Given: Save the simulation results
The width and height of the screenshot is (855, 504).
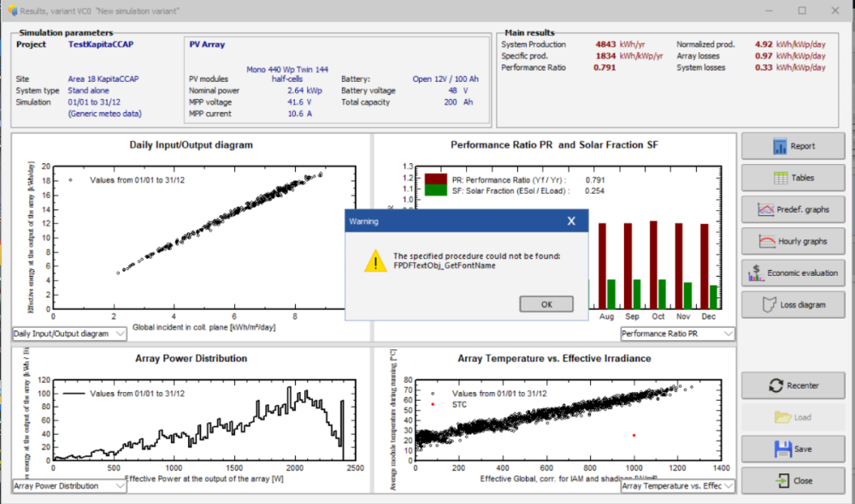Looking at the screenshot, I should point(792,448).
